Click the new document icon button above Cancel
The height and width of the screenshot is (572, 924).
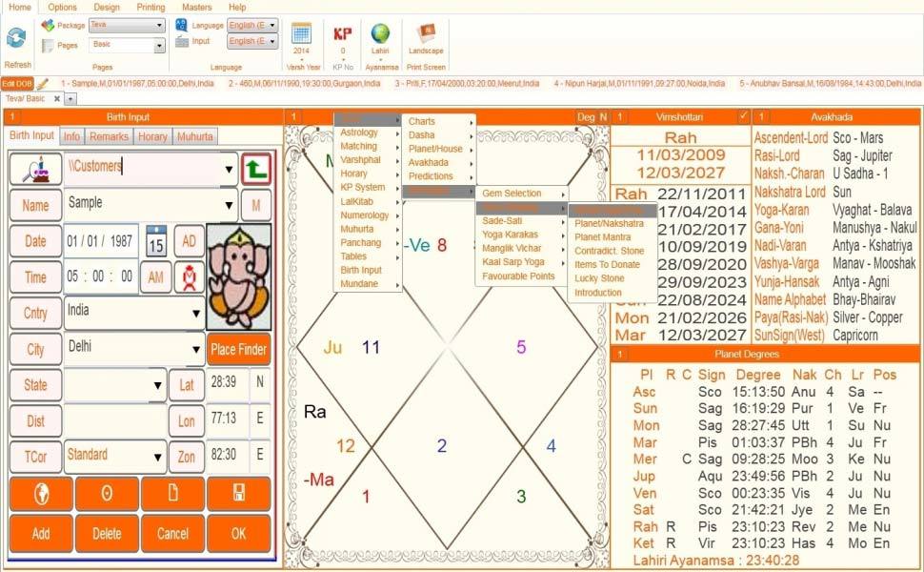coord(172,494)
